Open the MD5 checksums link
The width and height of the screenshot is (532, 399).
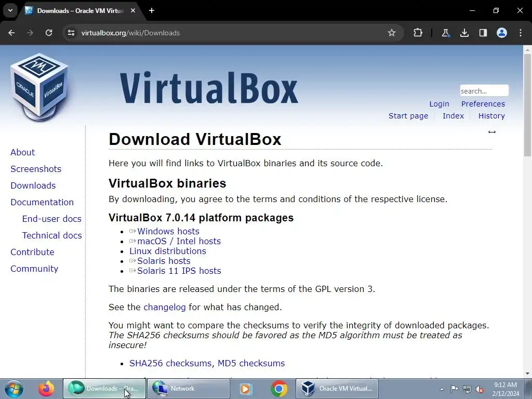tap(251, 363)
